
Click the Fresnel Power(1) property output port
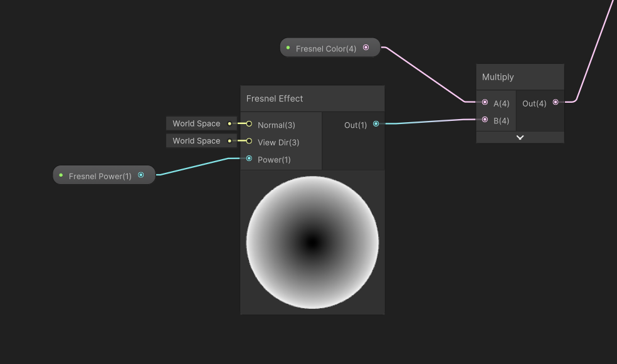click(x=141, y=175)
